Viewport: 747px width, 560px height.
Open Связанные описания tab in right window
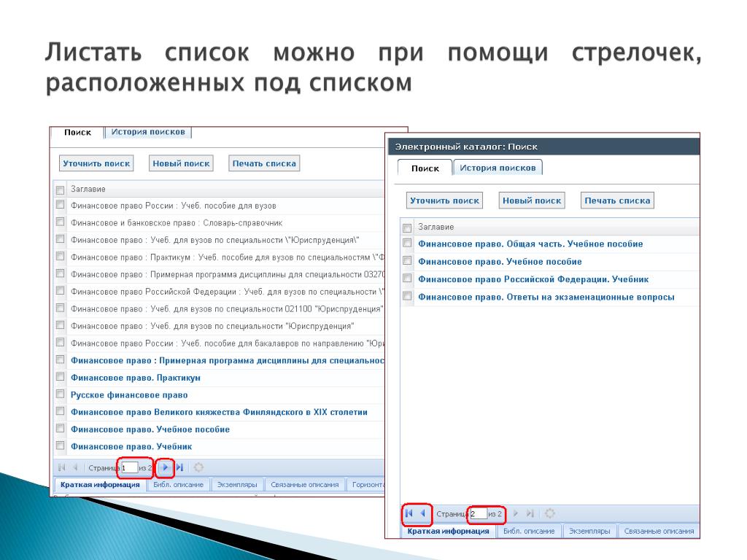[659, 531]
